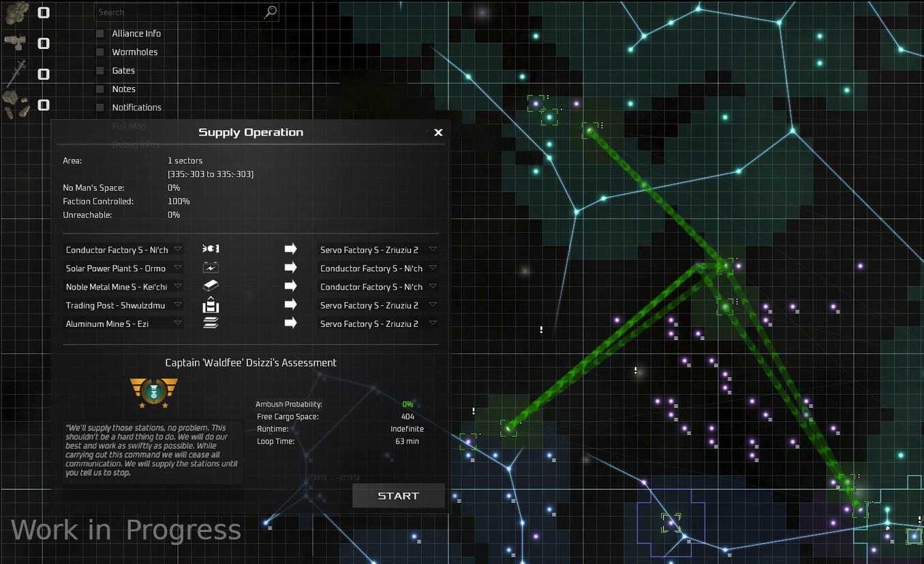
Task: Select the large capital ship icon at top
Action: click(x=17, y=12)
